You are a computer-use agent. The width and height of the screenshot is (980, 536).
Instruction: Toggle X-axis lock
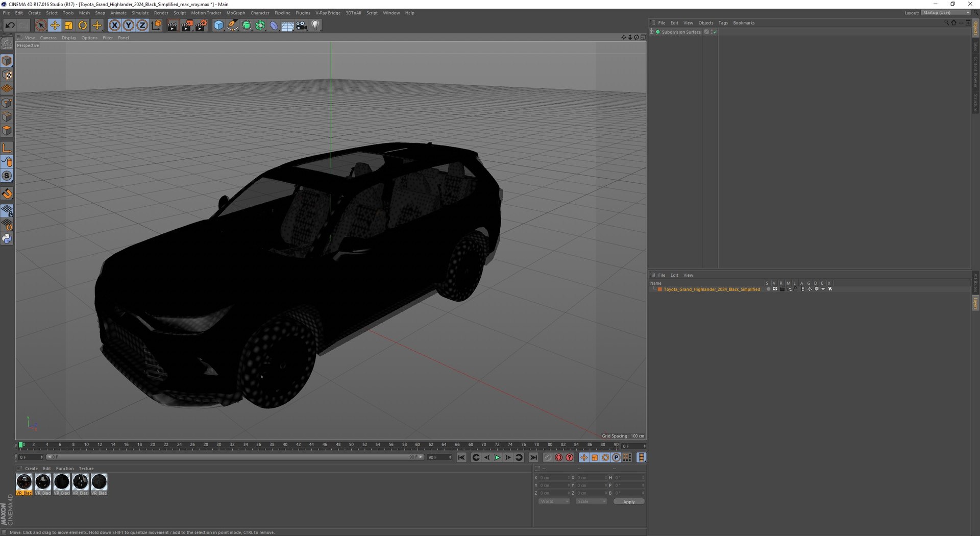click(115, 25)
